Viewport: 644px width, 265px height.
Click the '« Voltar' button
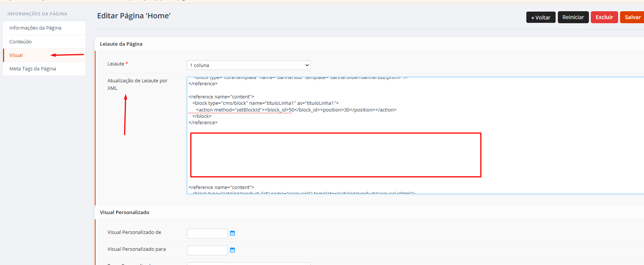click(541, 17)
